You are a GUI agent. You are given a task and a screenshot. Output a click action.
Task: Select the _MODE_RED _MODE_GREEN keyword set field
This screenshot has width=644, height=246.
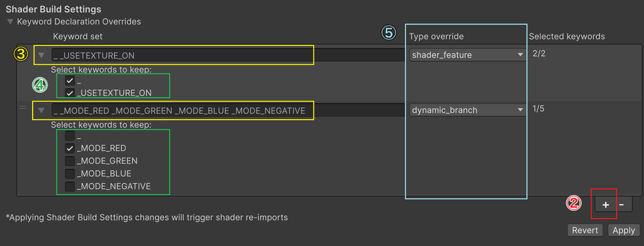point(228,111)
